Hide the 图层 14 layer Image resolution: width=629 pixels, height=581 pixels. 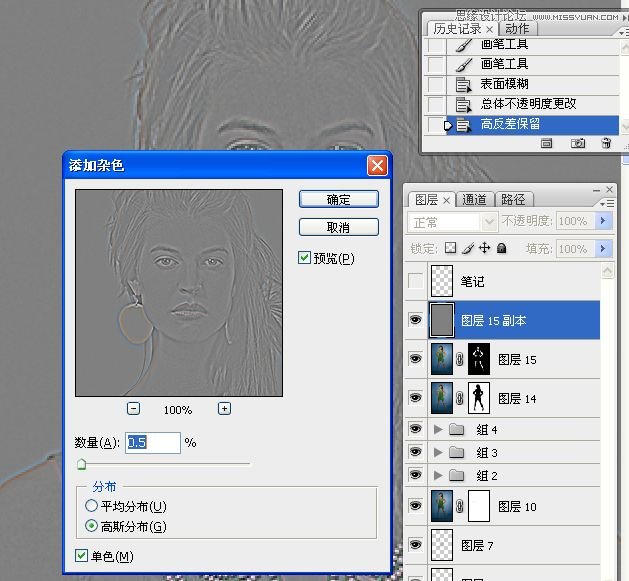coord(416,397)
